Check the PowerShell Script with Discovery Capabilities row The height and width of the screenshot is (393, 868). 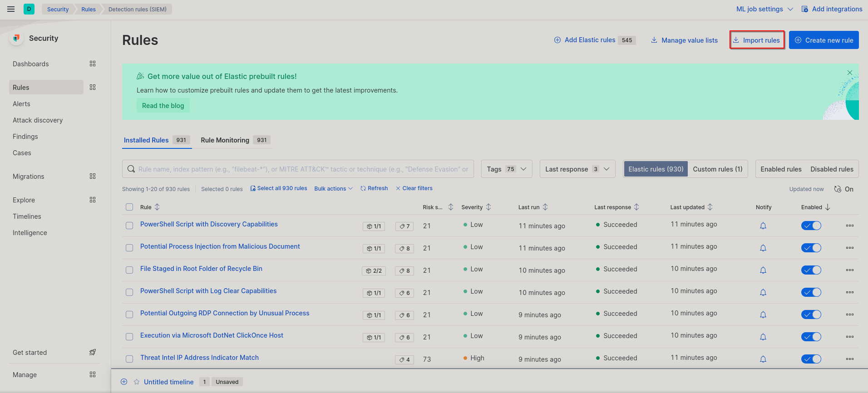[x=129, y=226]
